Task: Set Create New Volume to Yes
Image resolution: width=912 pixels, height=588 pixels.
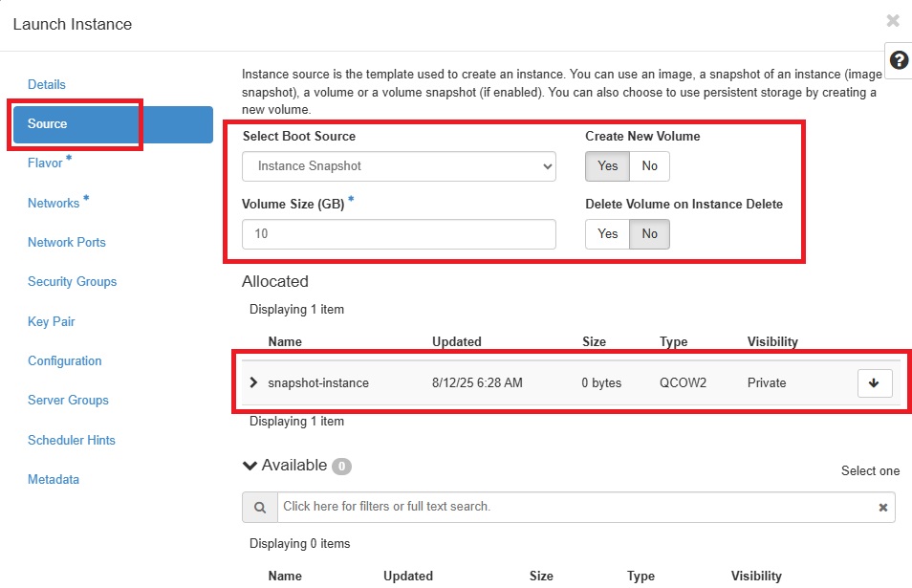Action: coord(607,166)
